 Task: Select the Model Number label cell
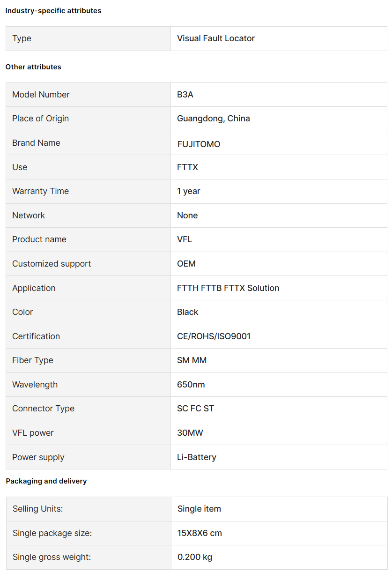88,95
